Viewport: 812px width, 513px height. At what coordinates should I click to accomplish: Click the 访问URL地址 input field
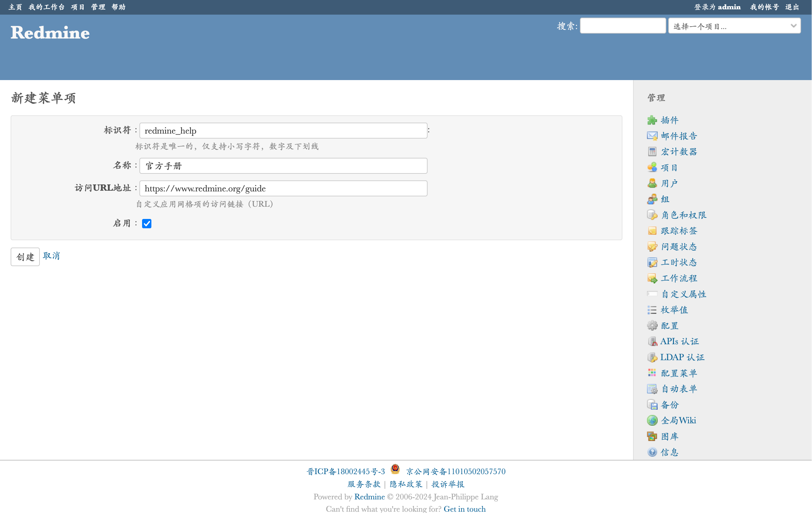(x=283, y=188)
